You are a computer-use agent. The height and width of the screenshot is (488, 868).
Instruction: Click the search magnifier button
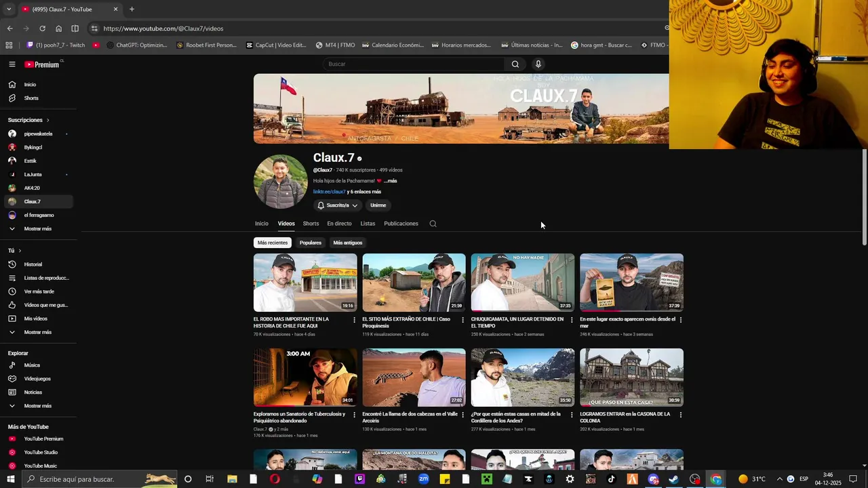coord(515,64)
